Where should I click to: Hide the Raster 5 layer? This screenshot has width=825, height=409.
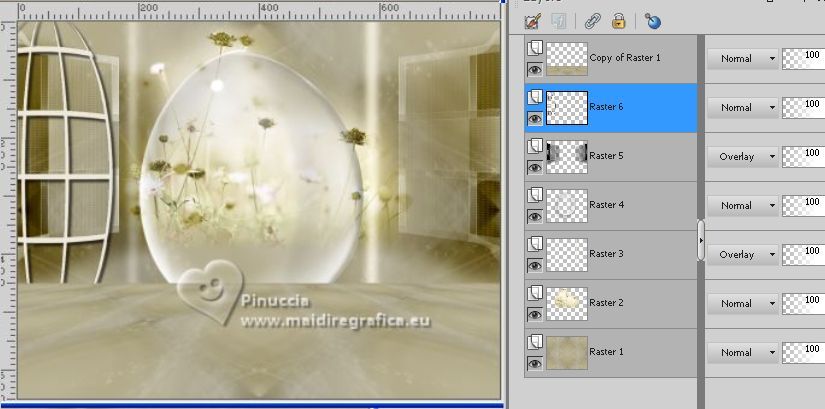click(535, 167)
